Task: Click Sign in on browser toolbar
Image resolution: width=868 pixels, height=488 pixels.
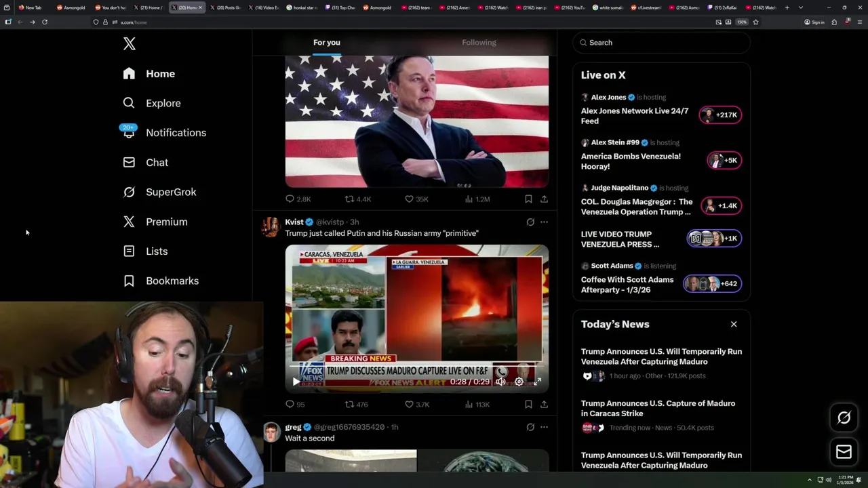Action: (x=814, y=22)
